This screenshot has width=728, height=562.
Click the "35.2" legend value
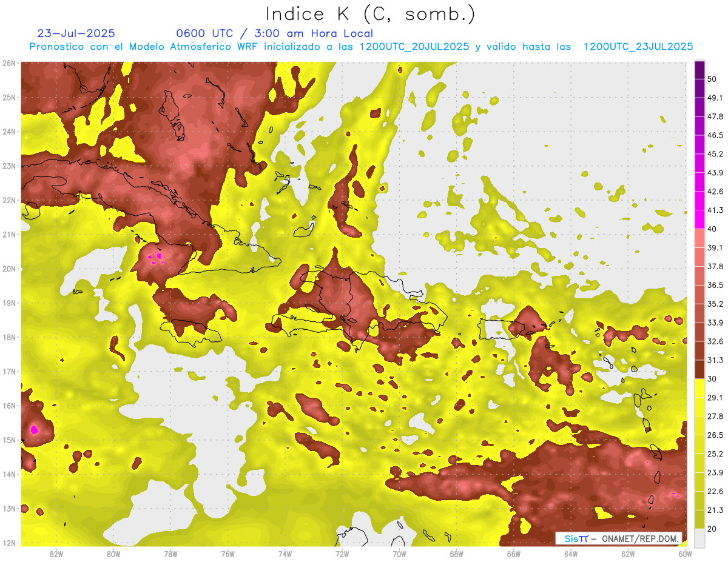[x=714, y=304]
